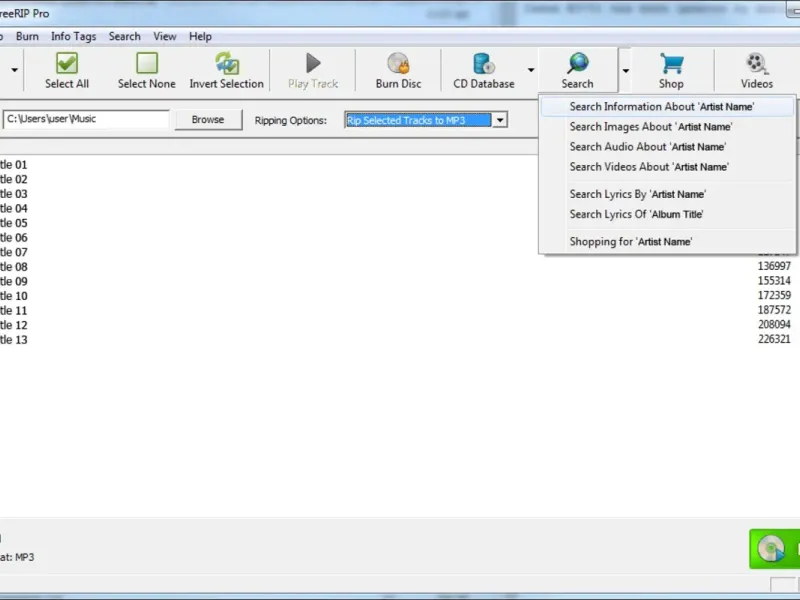Open the Shop cart icon

(671, 63)
